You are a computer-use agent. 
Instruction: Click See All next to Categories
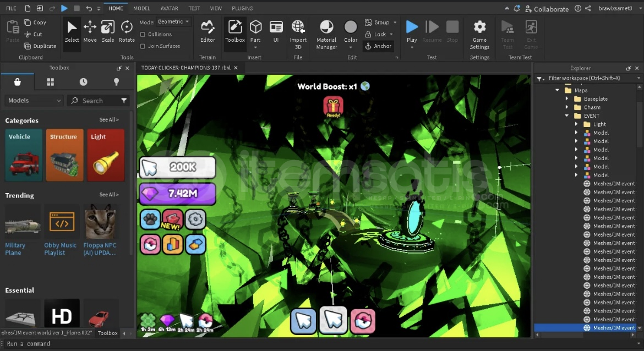point(109,120)
